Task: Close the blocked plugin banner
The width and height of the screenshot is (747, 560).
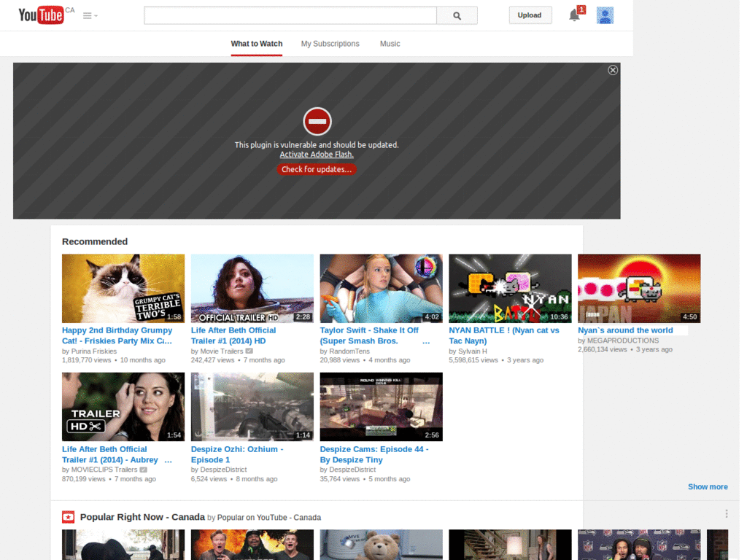Action: [613, 70]
